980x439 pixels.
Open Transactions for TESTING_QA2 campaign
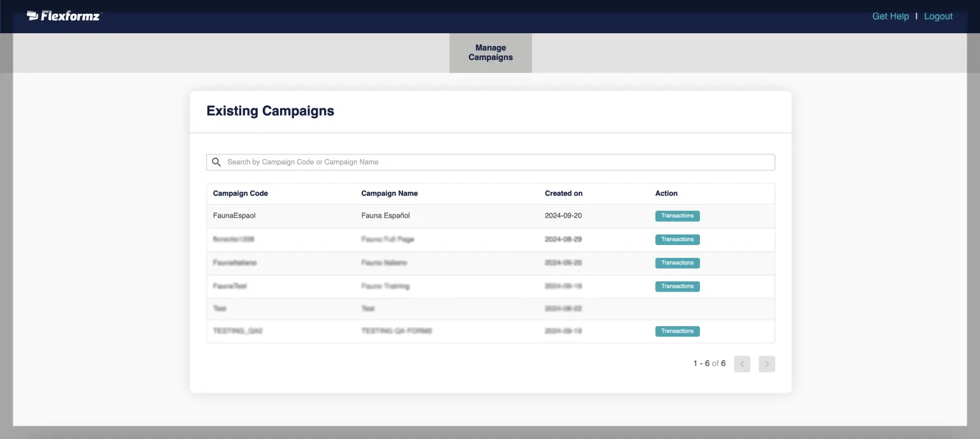[677, 331]
